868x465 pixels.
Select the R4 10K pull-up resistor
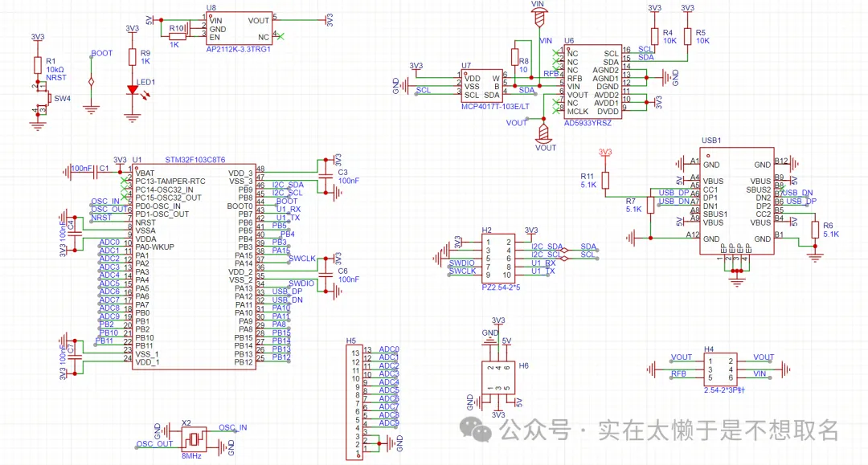(x=654, y=36)
